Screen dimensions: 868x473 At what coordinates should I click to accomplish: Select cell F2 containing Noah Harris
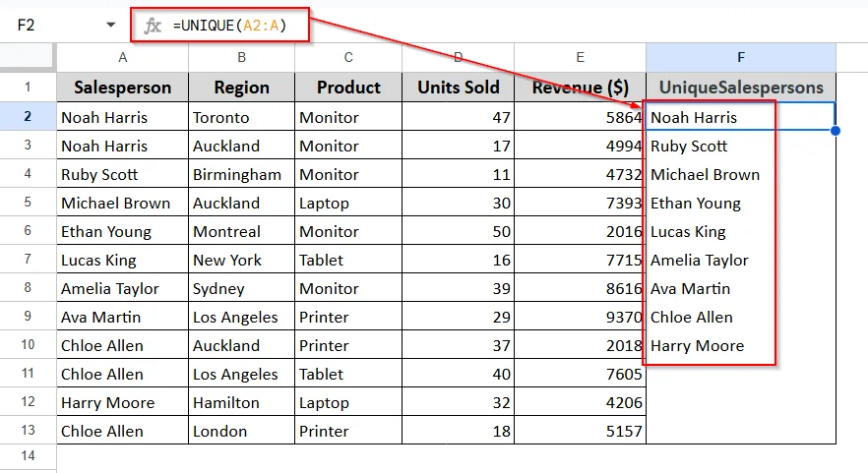741,117
